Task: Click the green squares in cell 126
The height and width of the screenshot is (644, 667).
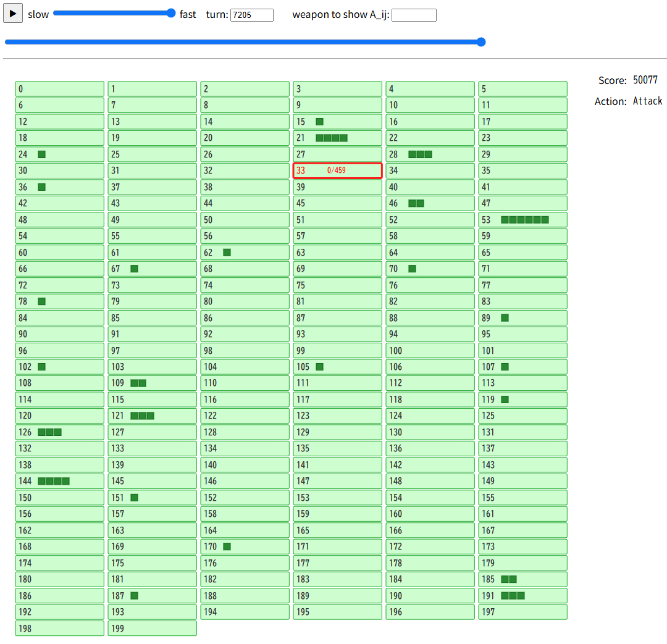Action: pyautogui.click(x=50, y=432)
